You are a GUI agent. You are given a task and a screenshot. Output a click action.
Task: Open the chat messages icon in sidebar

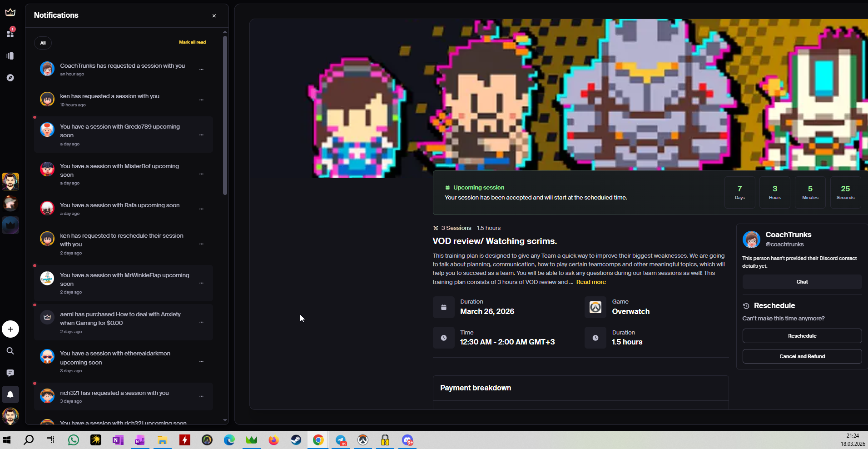pyautogui.click(x=10, y=373)
